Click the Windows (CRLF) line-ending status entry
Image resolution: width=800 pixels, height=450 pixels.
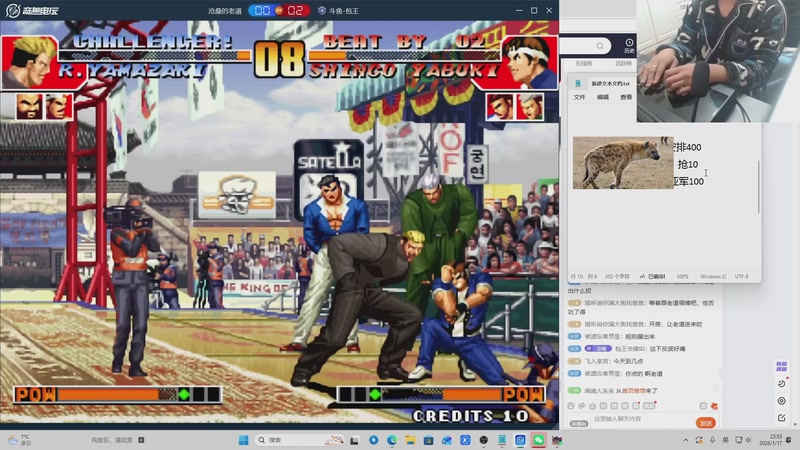click(713, 277)
